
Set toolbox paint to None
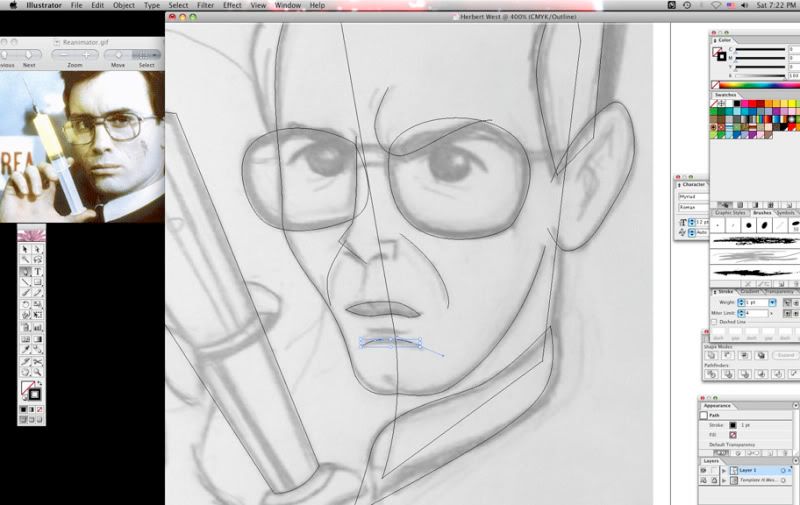pos(40,409)
